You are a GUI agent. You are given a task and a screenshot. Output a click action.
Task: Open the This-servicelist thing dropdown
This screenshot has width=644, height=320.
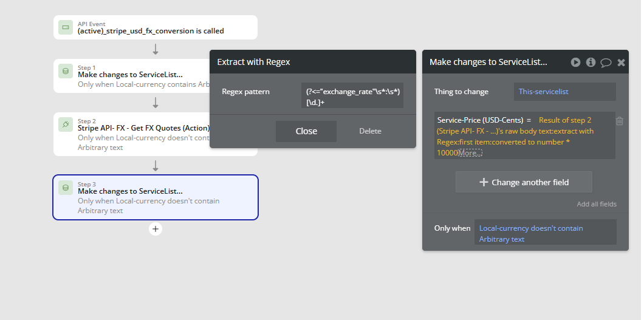tap(565, 92)
